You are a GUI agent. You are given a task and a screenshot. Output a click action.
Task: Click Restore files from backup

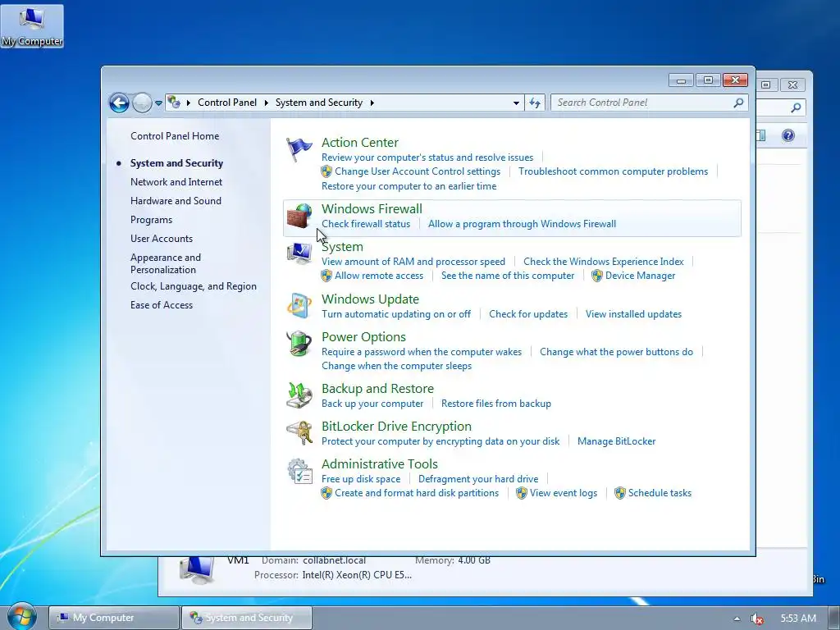[496, 404]
